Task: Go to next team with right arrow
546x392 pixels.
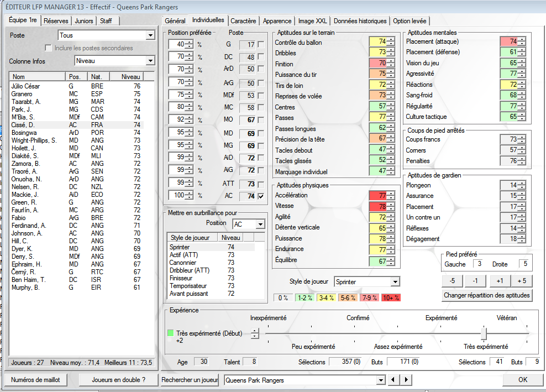Action: pyautogui.click(x=406, y=380)
